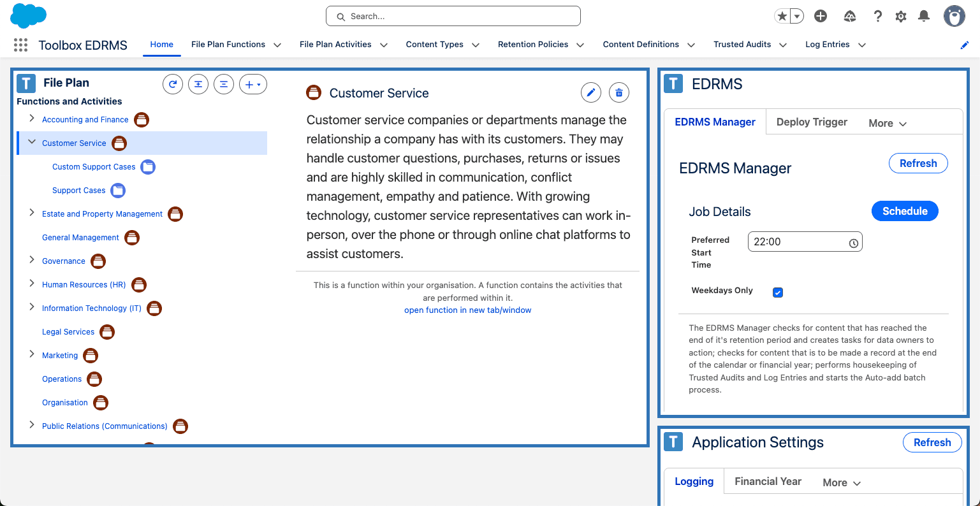The height and width of the screenshot is (506, 980).
Task: Open the Setup gear menu
Action: 901,17
